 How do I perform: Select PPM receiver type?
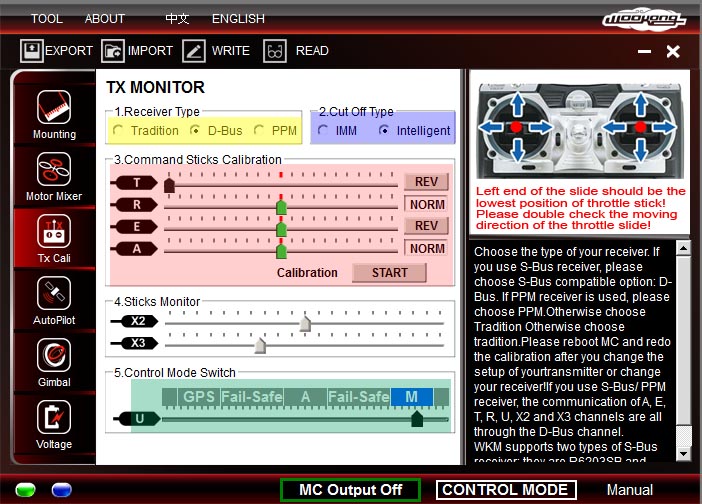coord(262,130)
